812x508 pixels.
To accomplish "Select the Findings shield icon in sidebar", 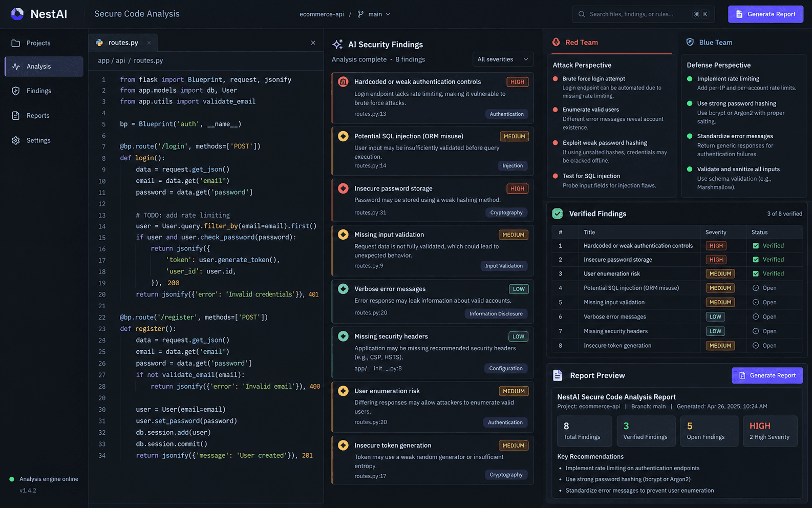I will pos(16,91).
